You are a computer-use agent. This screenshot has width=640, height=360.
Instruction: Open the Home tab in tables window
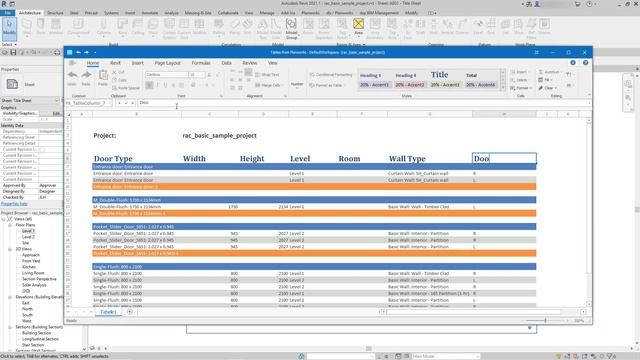tap(93, 63)
